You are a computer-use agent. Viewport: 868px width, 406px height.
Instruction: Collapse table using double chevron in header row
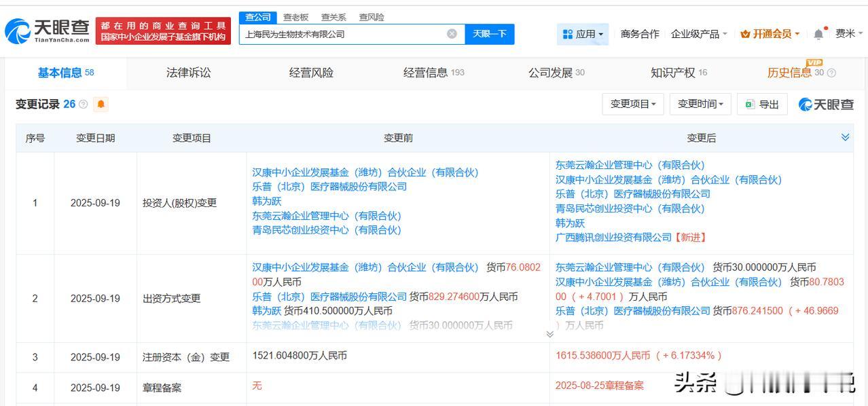pos(846,137)
